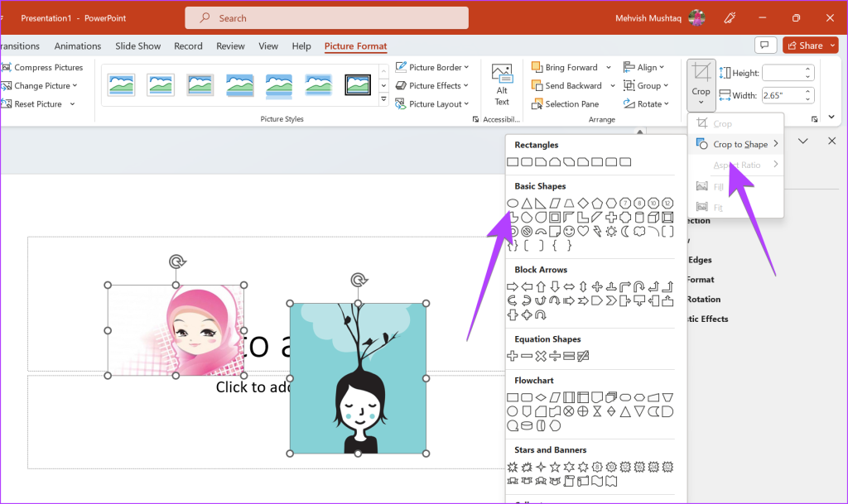This screenshot has width=848, height=504.
Task: Go to the Record tab
Action: pyautogui.click(x=188, y=46)
